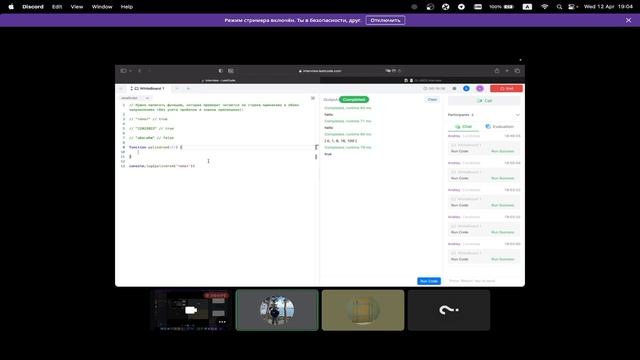Click the blue participant avatar
This screenshot has height=360, width=640.
466,89
